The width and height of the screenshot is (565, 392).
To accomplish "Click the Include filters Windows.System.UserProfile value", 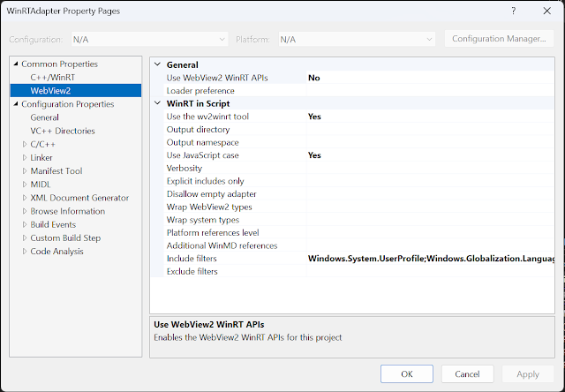I will [430, 259].
